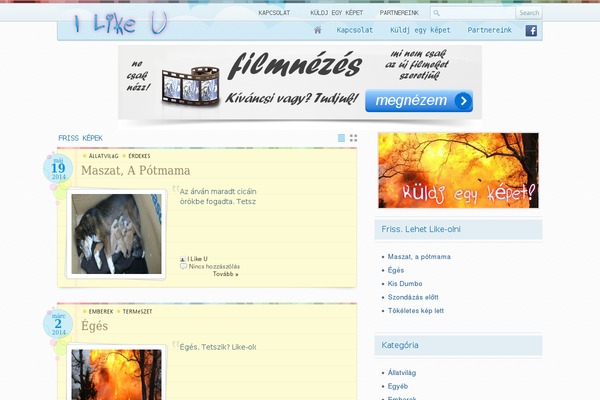600x400 pixels.
Task: Open Maszat, a pótmama in sidebar list
Action: 419,257
